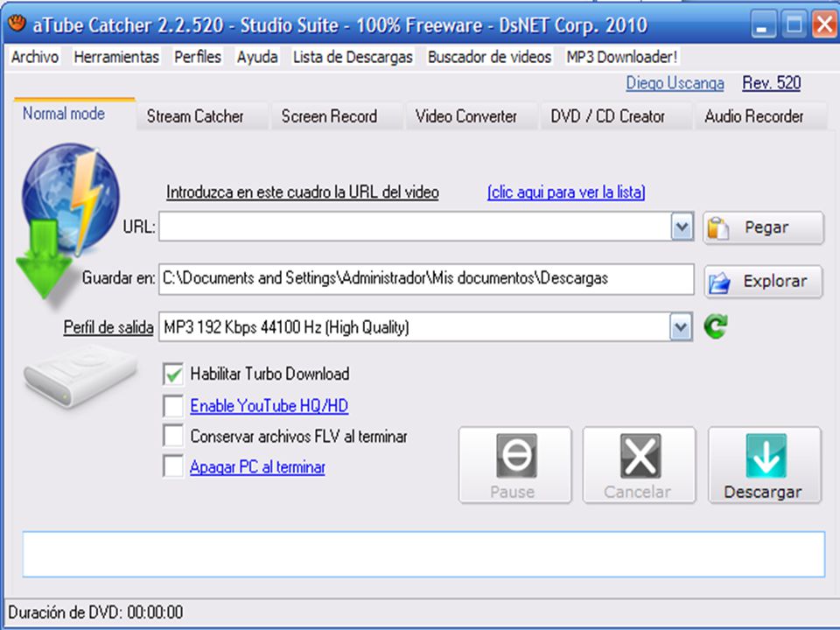This screenshot has width=840, height=630.
Task: Click the Cancelar button
Action: (639, 465)
